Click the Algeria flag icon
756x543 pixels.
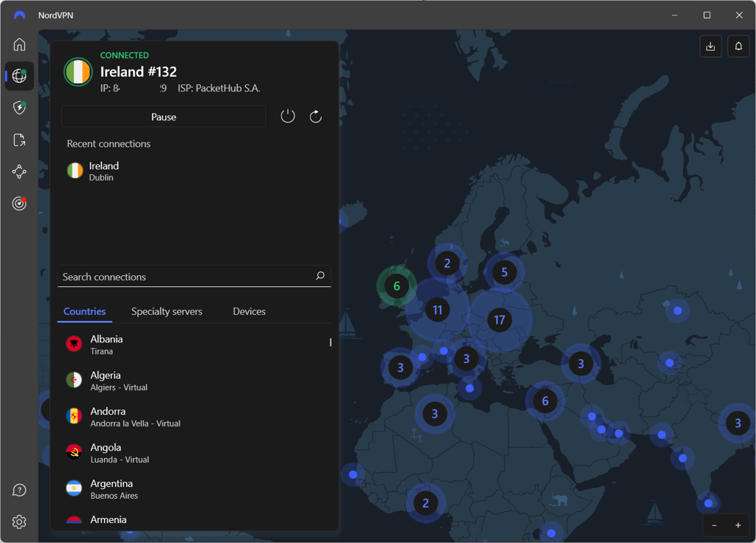pyautogui.click(x=74, y=380)
